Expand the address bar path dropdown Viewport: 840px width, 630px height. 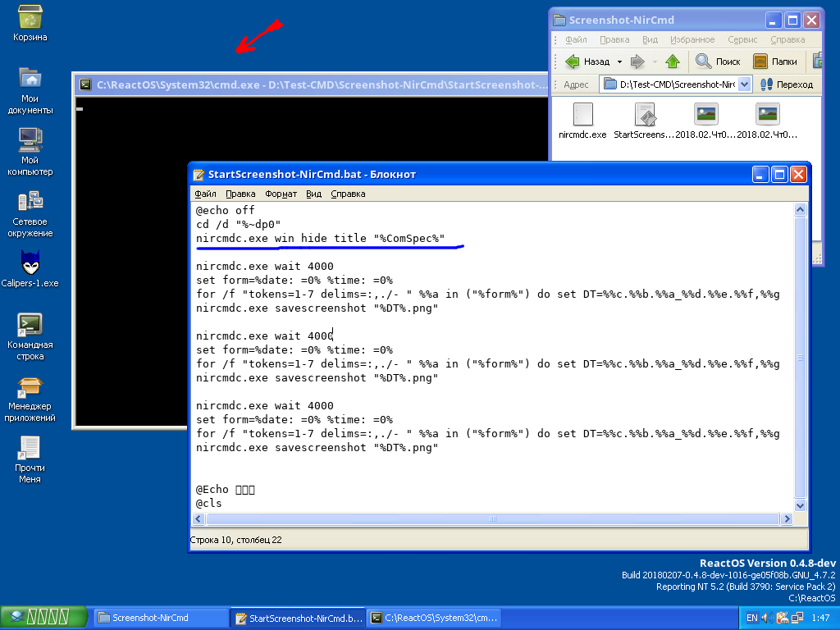[744, 84]
